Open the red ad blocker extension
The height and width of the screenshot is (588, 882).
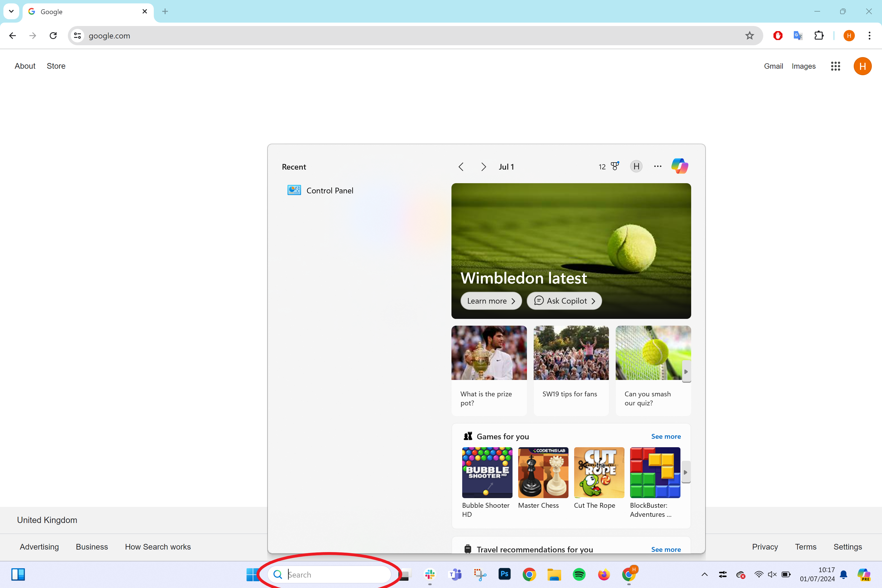pyautogui.click(x=778, y=36)
